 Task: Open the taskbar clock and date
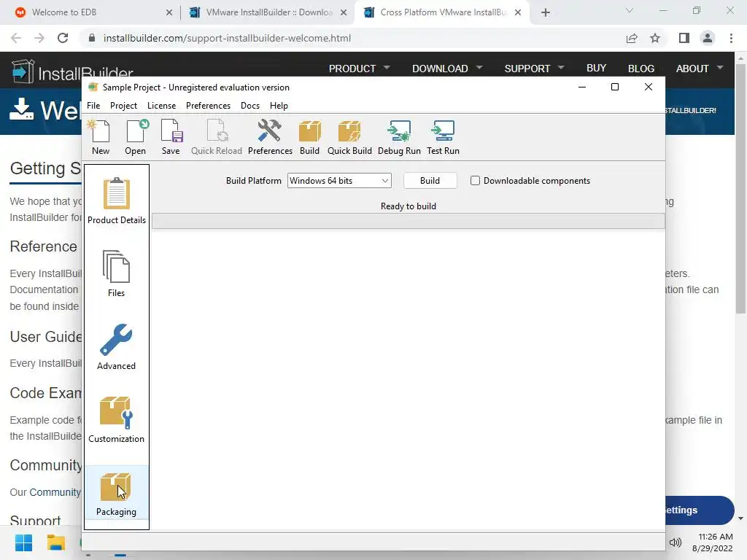713,542
